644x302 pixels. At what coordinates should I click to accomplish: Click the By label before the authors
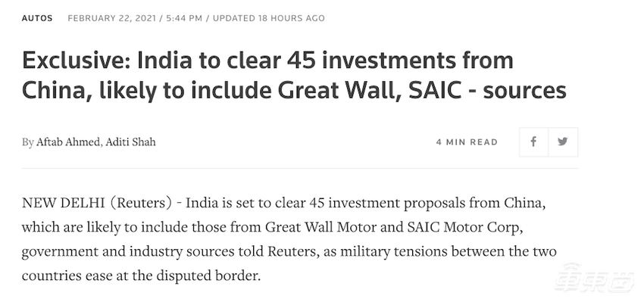click(x=28, y=142)
